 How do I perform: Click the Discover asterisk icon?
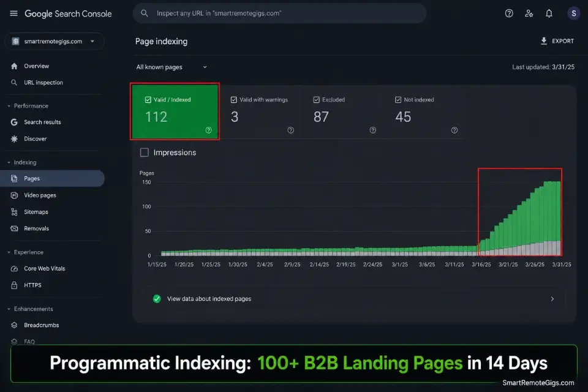pos(14,139)
